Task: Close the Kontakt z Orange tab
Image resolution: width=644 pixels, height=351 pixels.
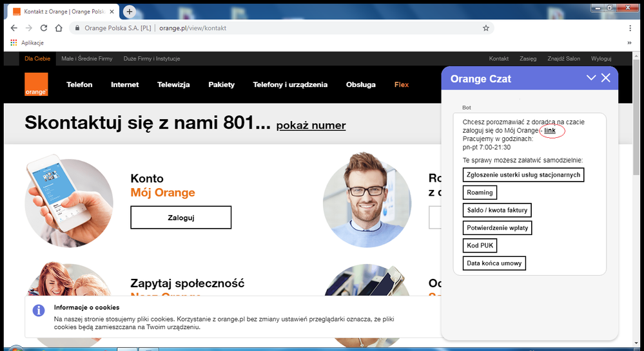Action: click(112, 12)
